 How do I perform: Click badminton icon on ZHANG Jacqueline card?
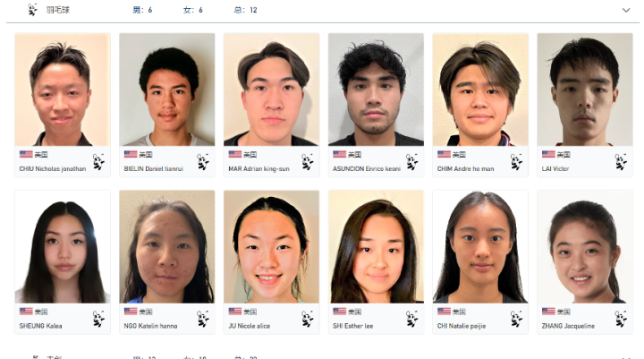(x=621, y=319)
